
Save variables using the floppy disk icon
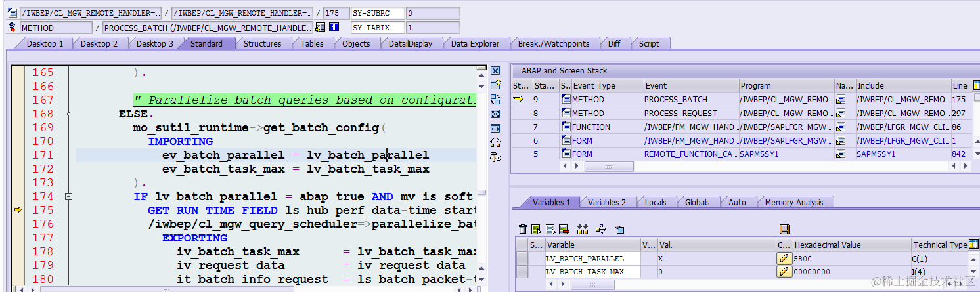coord(784,229)
